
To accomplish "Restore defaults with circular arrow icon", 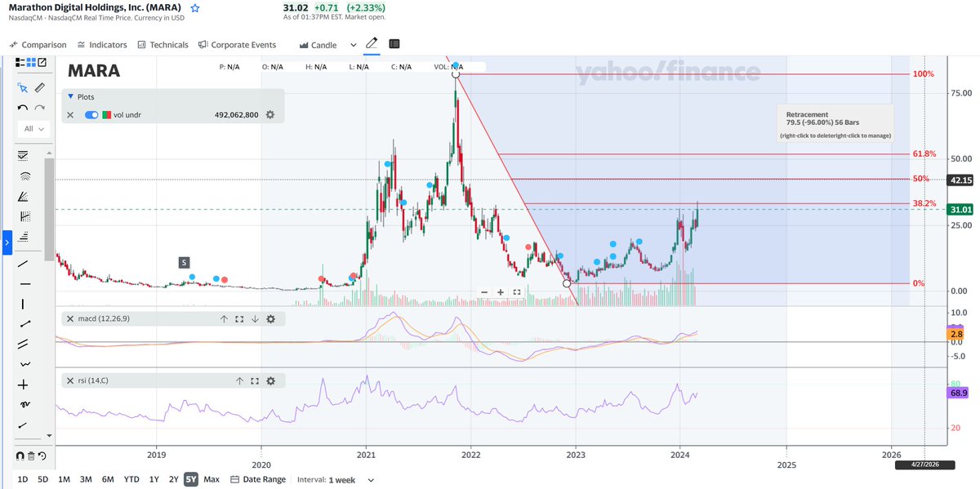I will coord(42,456).
